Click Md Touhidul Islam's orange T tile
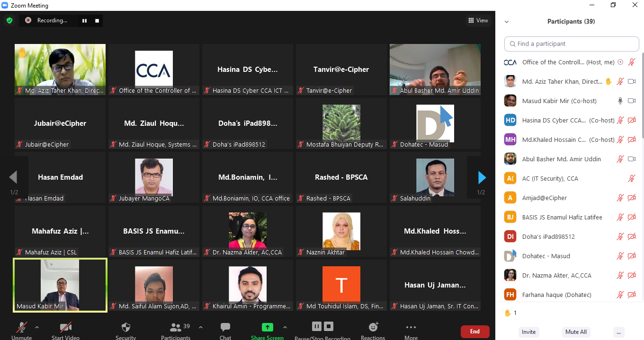Viewport: 644px width, 340px height. (x=341, y=285)
